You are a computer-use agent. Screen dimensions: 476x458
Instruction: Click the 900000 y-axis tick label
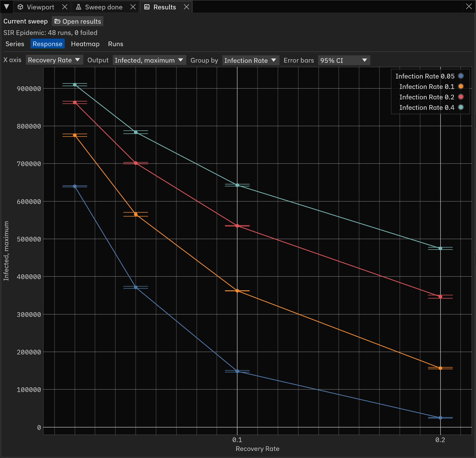(x=29, y=89)
